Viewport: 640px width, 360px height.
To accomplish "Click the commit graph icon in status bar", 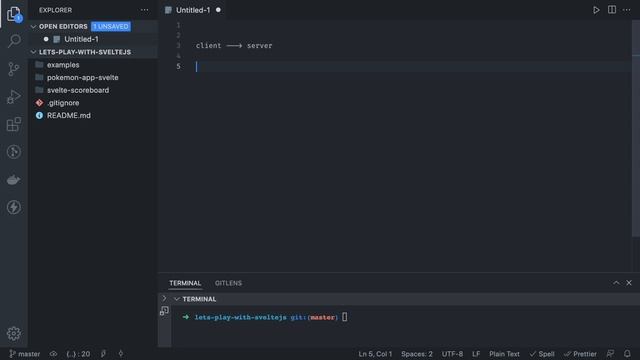I will click(120, 354).
